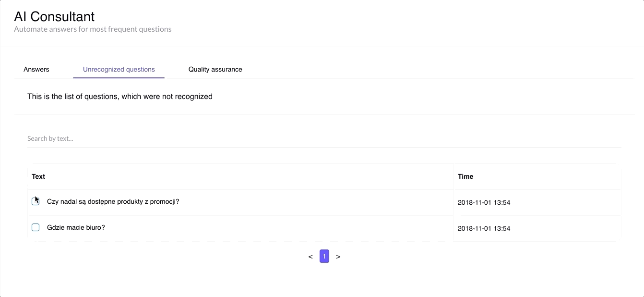Go to the previous page arrow
Viewport: 644px width, 297px height.
point(310,257)
